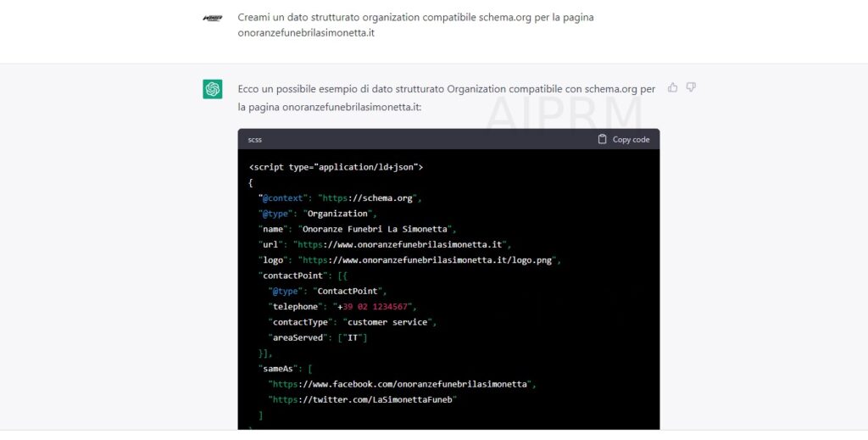Click the twitter.com/LaSimonettaFuneb URL in code
Viewport: 868px width, 440px height.
[363, 399]
